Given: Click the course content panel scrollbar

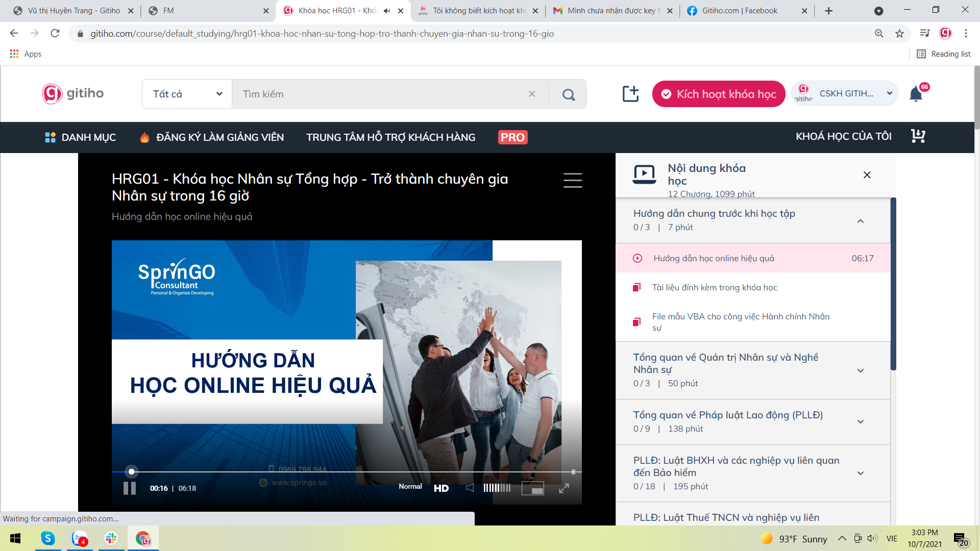Looking at the screenshot, I should click(x=893, y=284).
